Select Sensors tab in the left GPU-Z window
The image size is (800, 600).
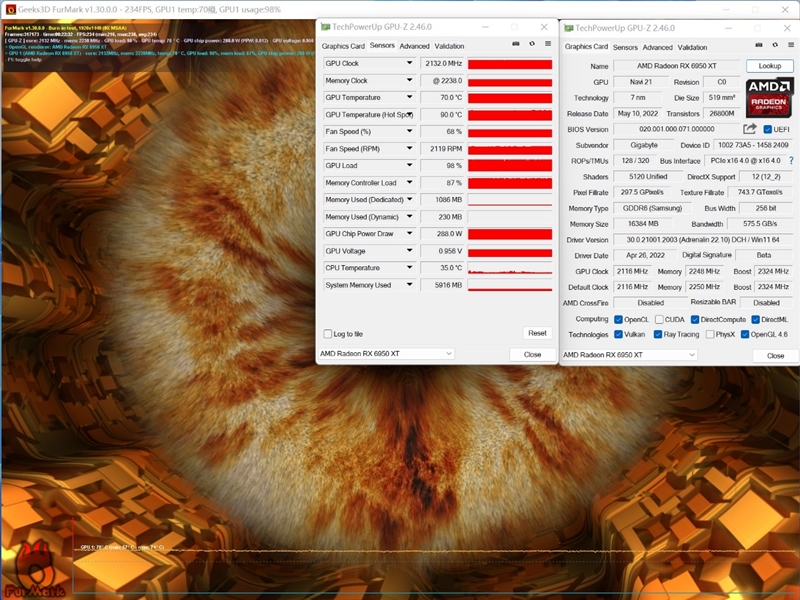tap(382, 45)
